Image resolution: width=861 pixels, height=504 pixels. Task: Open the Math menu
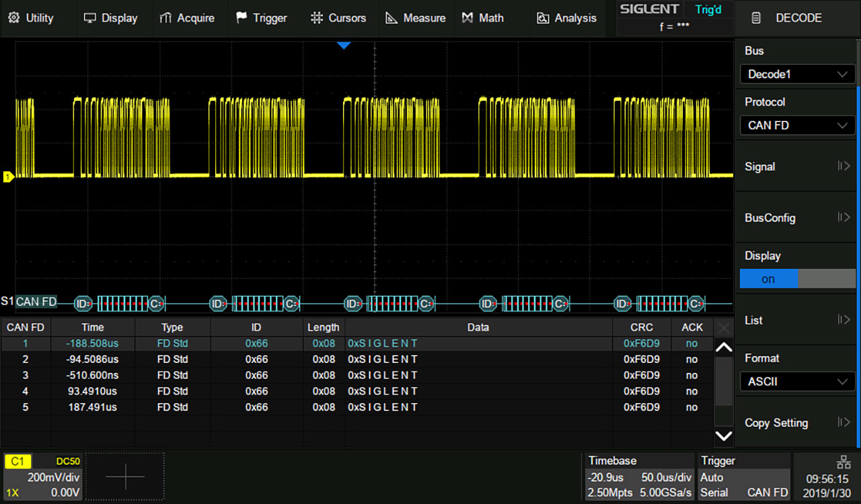tap(482, 18)
